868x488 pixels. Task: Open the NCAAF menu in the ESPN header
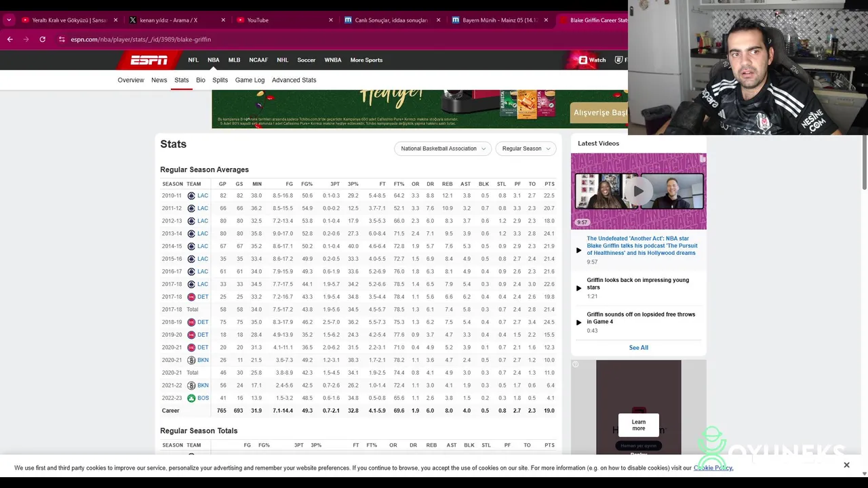coord(258,60)
